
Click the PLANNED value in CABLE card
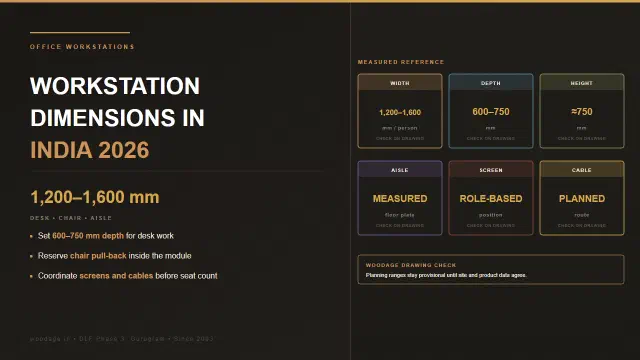click(x=582, y=199)
